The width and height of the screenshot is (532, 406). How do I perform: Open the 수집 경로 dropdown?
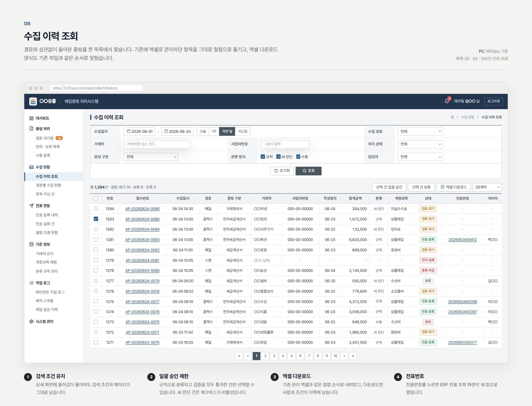(420, 131)
